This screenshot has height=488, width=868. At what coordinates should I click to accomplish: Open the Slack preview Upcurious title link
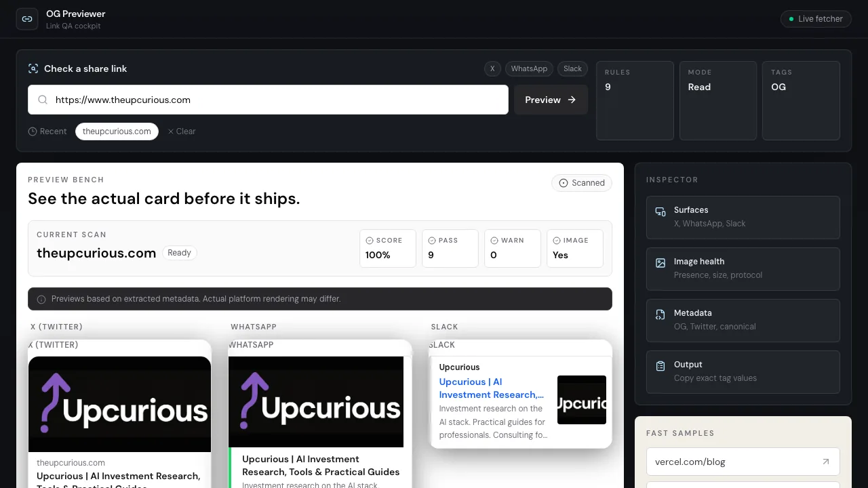click(x=492, y=388)
